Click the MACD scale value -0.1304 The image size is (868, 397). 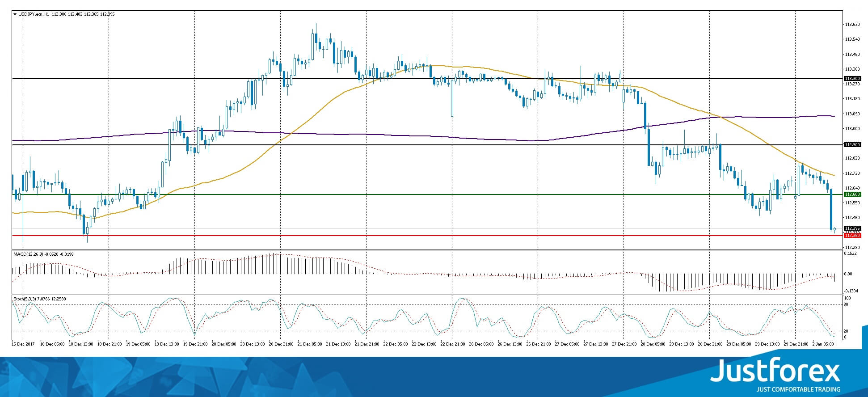pos(851,291)
